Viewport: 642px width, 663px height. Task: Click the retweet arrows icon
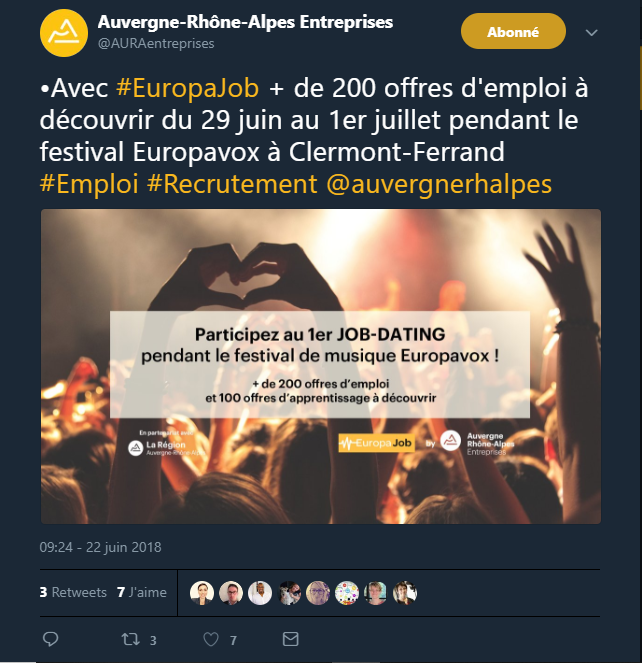(130, 639)
